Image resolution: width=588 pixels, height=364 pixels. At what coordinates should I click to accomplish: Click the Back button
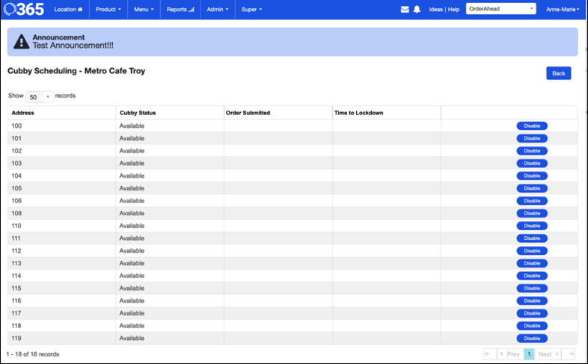click(x=558, y=73)
